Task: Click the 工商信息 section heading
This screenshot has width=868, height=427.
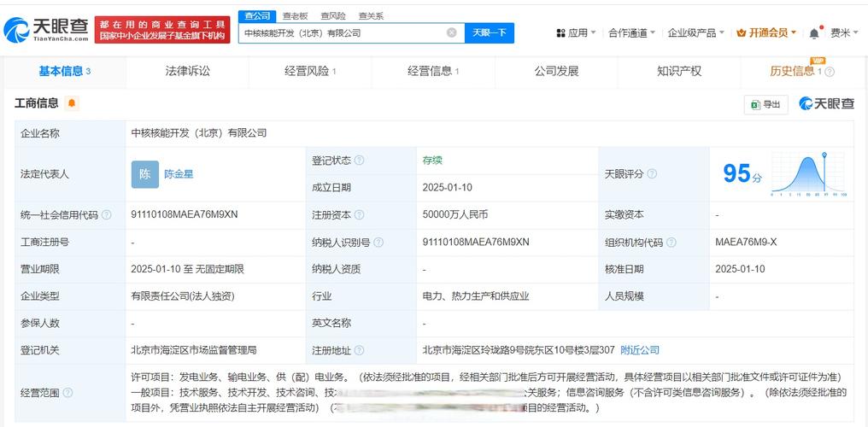Action: (x=37, y=102)
